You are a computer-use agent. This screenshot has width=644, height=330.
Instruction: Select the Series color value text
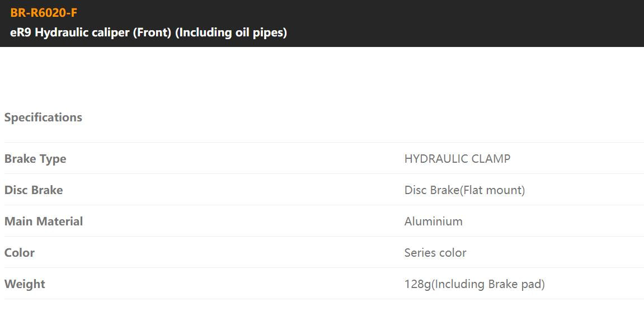point(435,253)
